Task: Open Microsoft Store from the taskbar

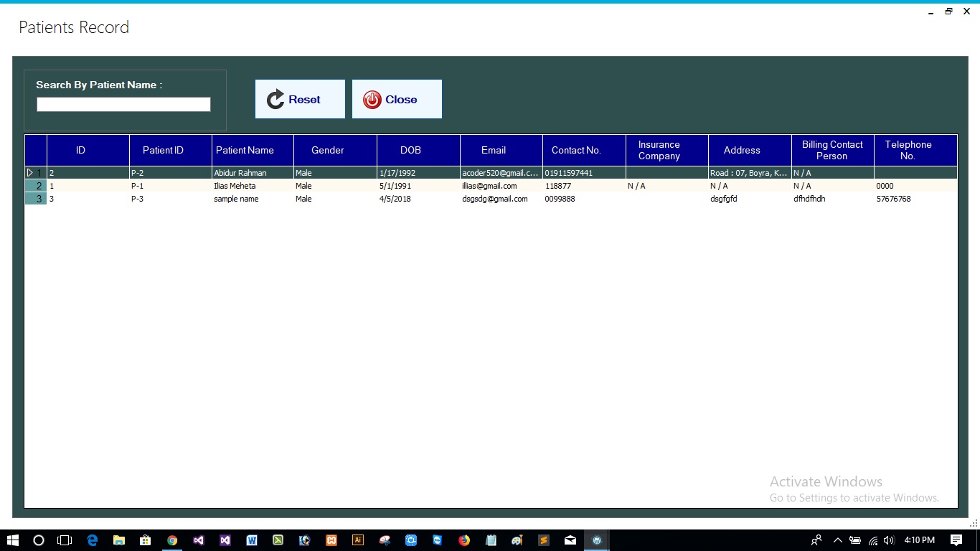Action: [145, 540]
